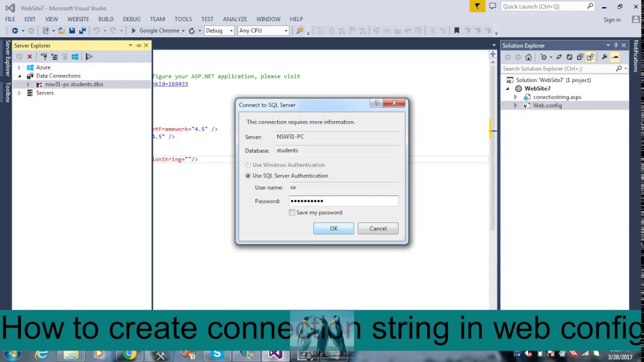Image resolution: width=644 pixels, height=362 pixels.
Task: Select nsw31-pc.students.dbo data connection
Action: pyautogui.click(x=74, y=84)
